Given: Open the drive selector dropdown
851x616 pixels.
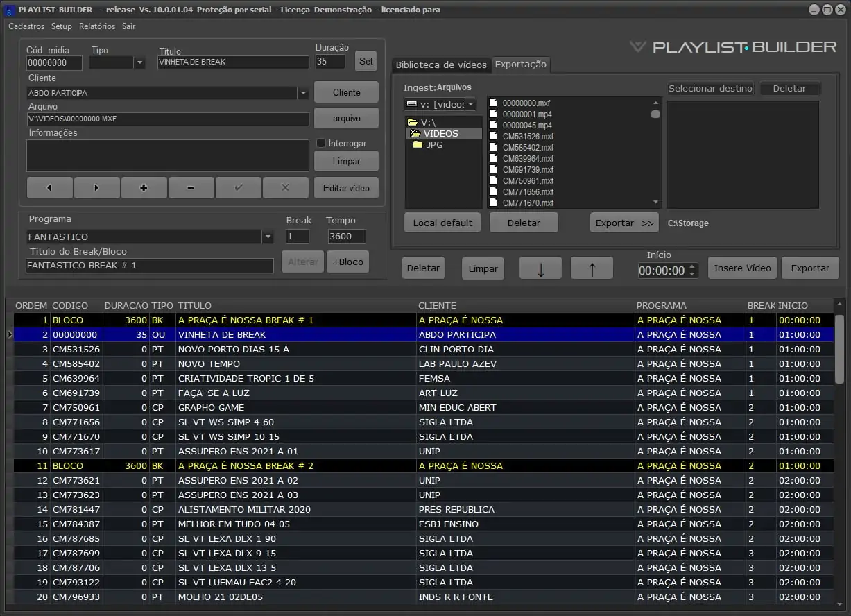Looking at the screenshot, I should tap(470, 104).
